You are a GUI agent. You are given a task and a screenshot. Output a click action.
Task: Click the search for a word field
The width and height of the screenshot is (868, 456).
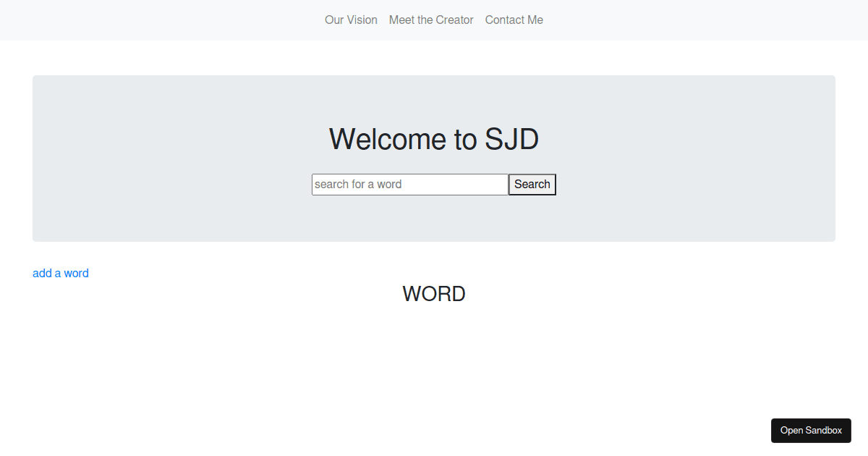click(x=409, y=185)
